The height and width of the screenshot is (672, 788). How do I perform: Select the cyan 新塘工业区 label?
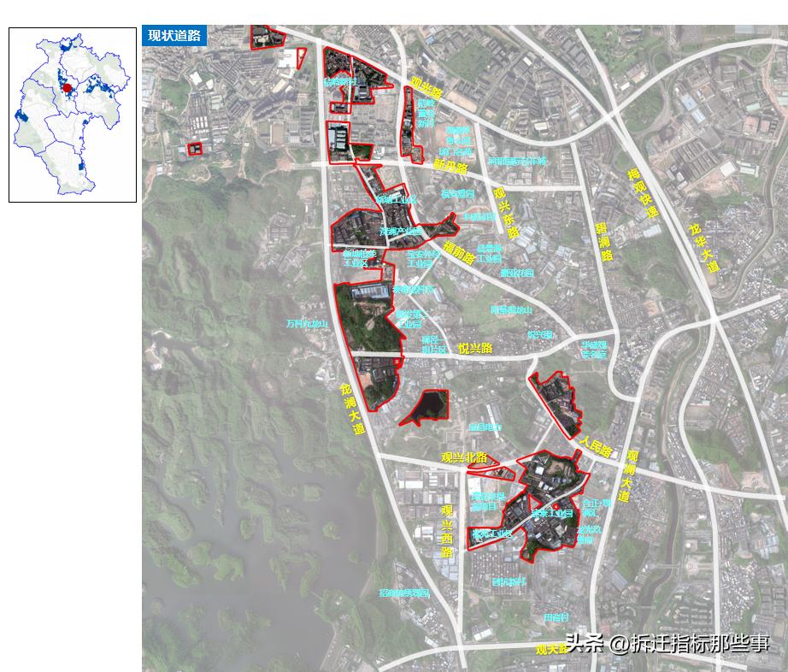point(396,200)
